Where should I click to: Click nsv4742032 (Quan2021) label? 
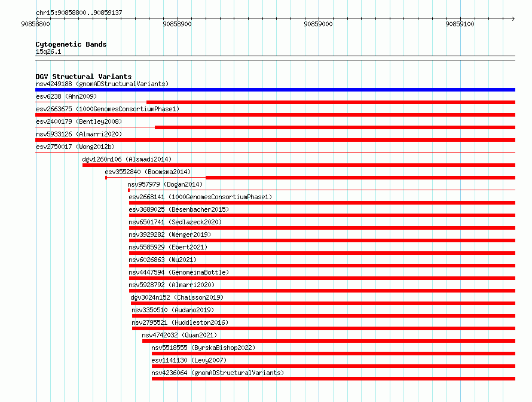pyautogui.click(x=179, y=335)
